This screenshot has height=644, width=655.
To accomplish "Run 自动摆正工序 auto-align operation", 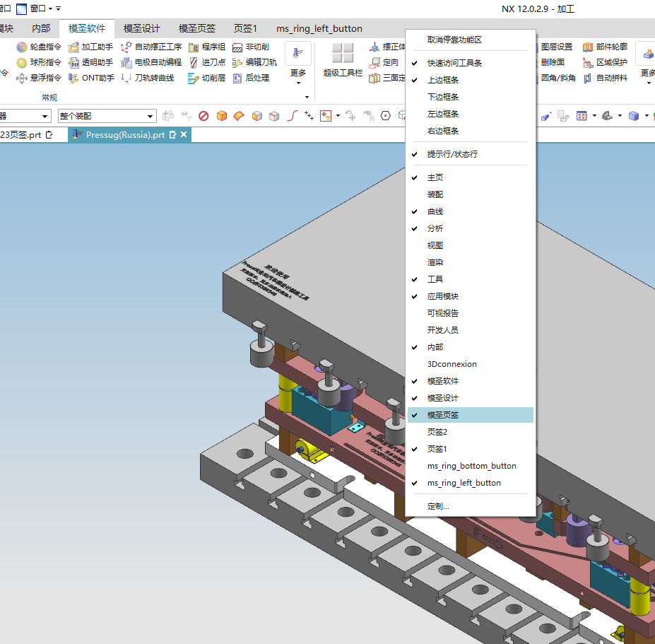I will pyautogui.click(x=151, y=47).
